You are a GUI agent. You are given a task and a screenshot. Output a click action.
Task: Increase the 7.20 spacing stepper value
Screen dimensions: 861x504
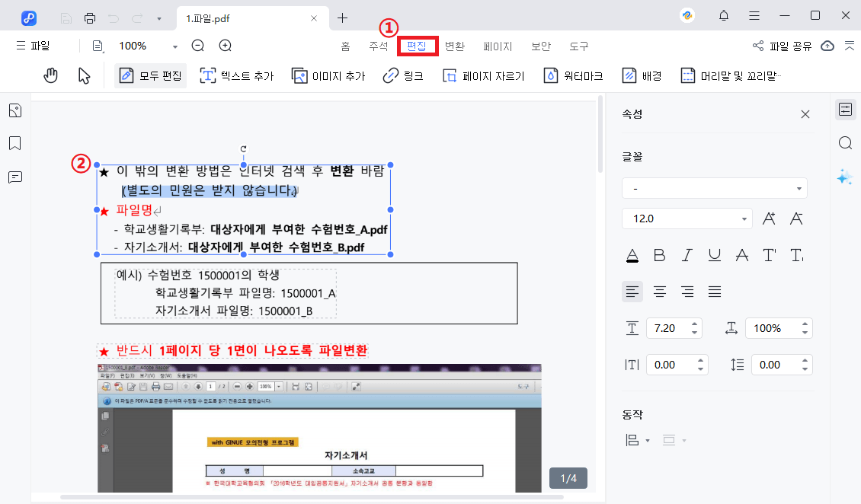click(695, 324)
